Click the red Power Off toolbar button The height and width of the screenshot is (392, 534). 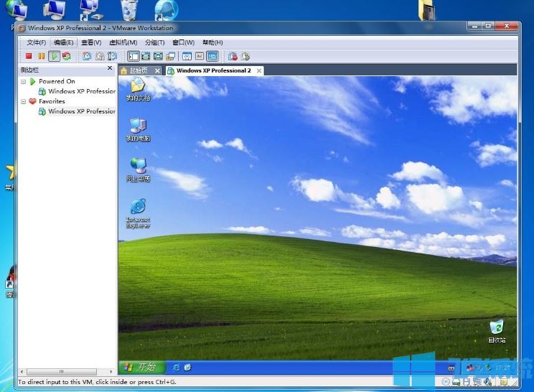[29, 56]
